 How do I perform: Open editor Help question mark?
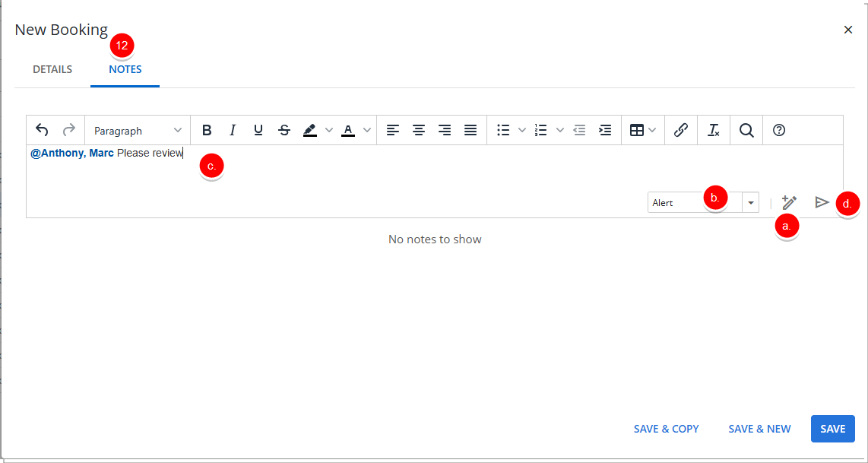[778, 130]
